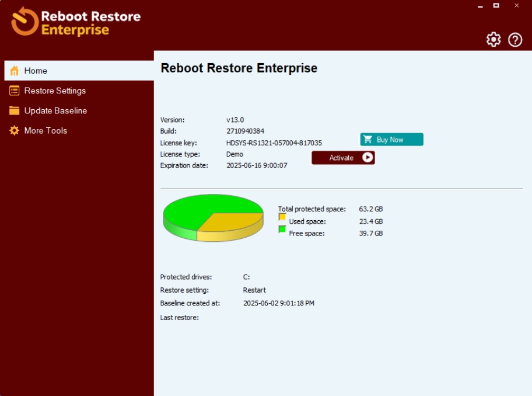
Task: Click the Reboot Restore circular arrow logo
Action: click(x=24, y=21)
